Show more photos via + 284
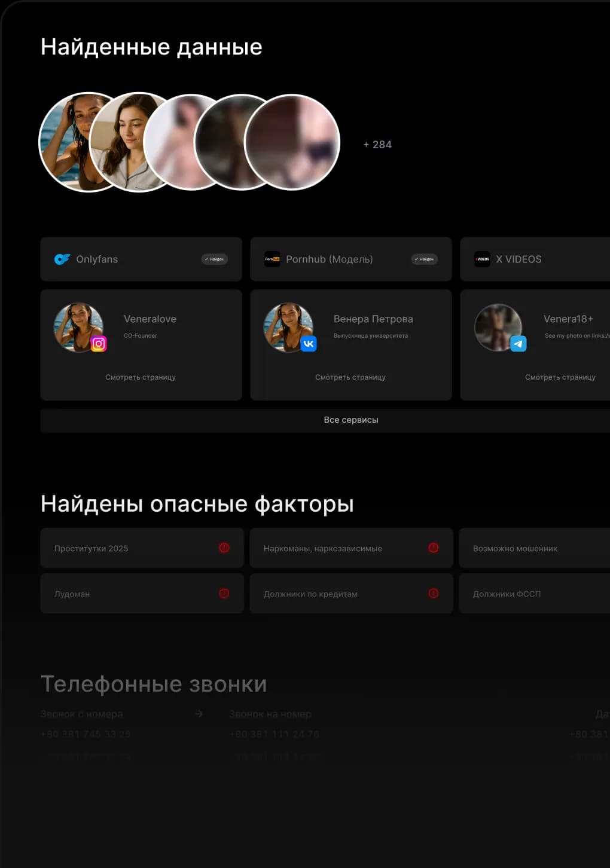 [x=377, y=145]
